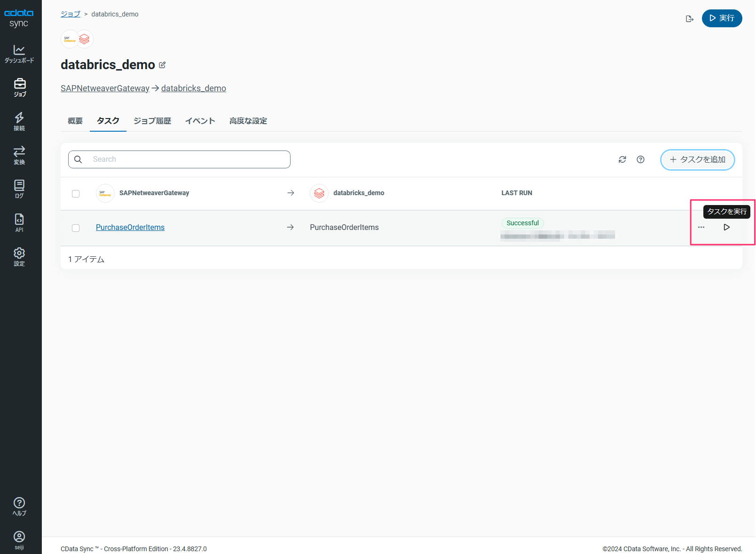Open the 高度な設定 tab
The image size is (756, 554).
[x=248, y=121]
